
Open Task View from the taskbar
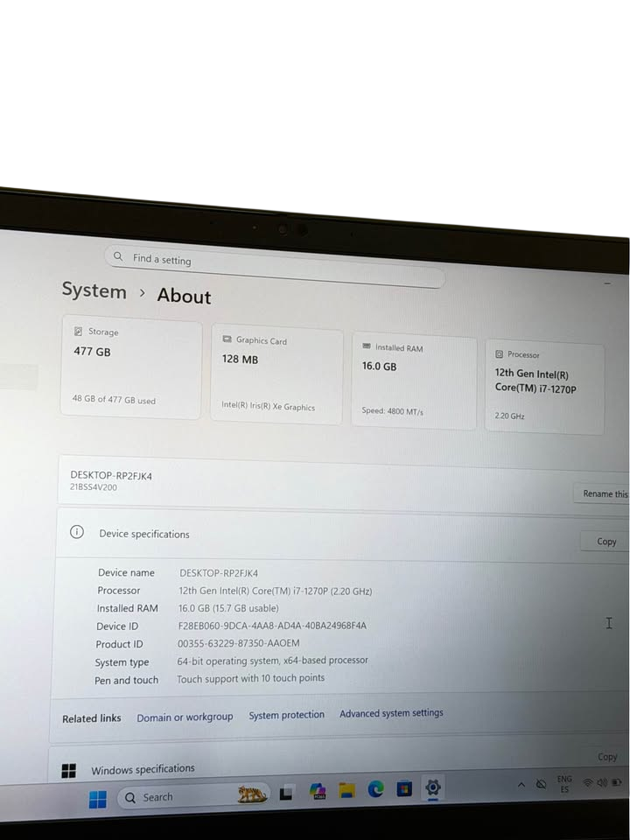286,793
